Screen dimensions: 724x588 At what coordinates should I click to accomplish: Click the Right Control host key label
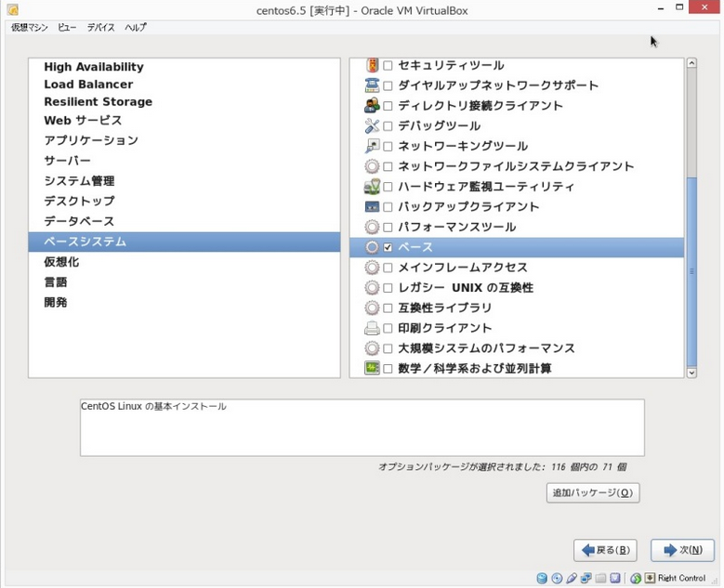click(681, 578)
